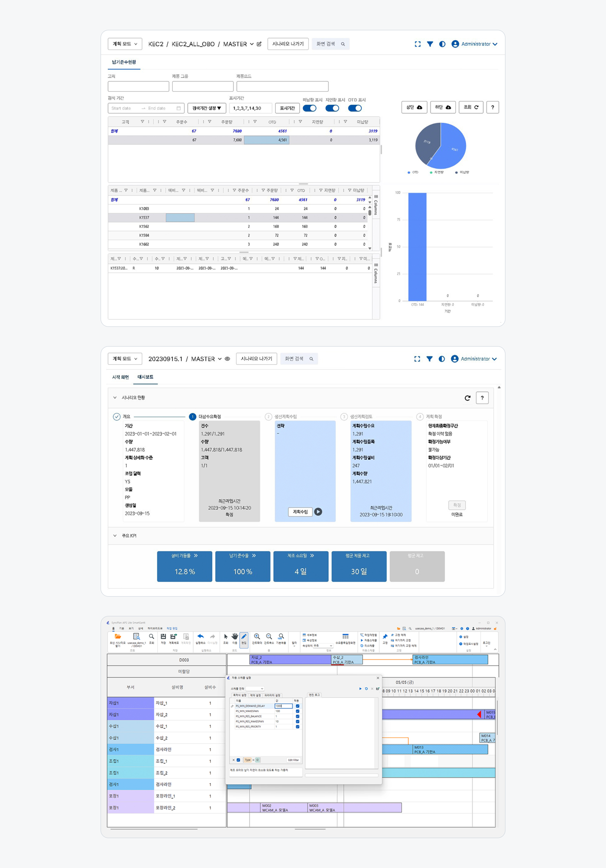Image resolution: width=606 pixels, height=868 pixels.
Task: Click the 시나리오 나가기 button in top panel
Action: [288, 44]
